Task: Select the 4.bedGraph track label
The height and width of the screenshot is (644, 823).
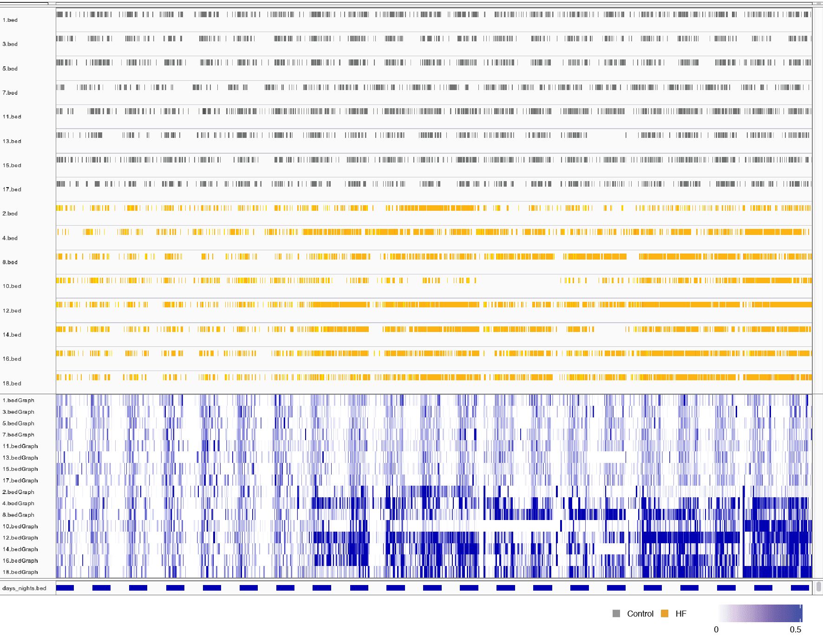Action: [x=19, y=503]
